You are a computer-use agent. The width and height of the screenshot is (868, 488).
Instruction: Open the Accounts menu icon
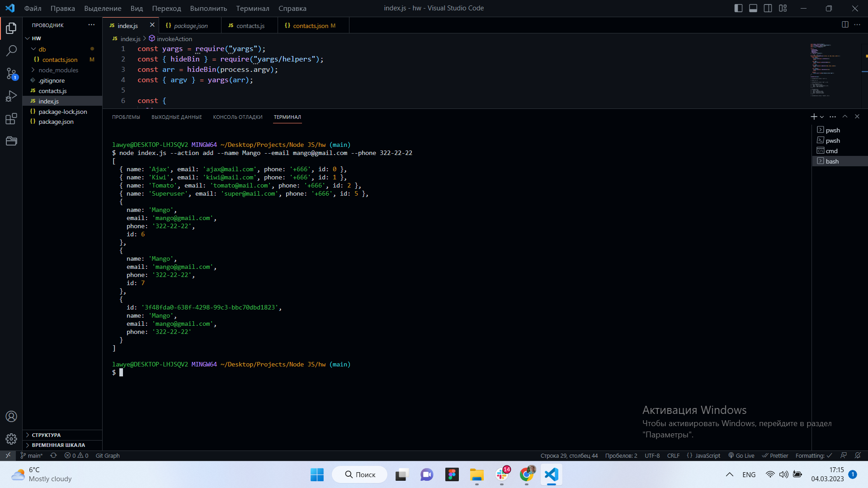(11, 416)
